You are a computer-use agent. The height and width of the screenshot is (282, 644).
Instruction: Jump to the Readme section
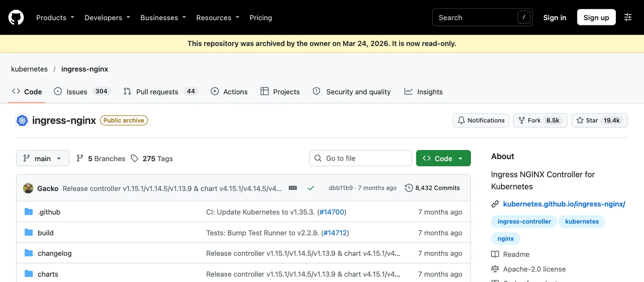pos(510,254)
